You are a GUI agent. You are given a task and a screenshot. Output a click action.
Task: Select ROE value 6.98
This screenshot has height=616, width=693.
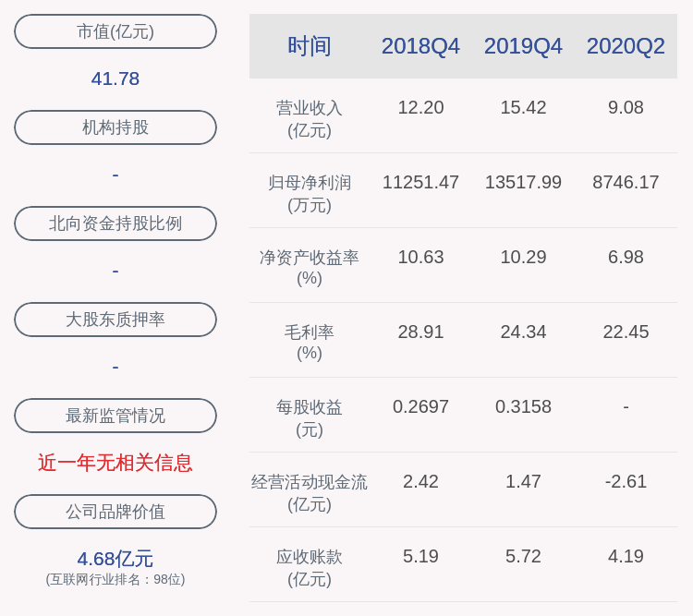[x=626, y=257]
